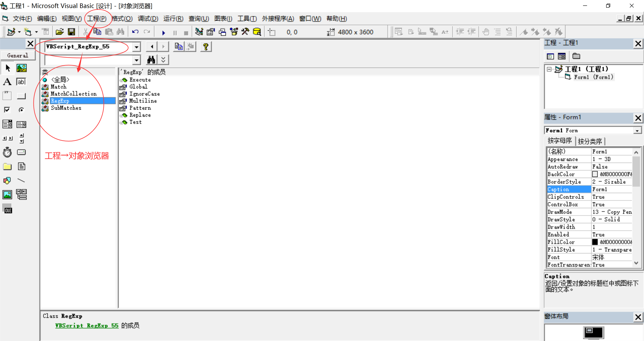Click Add Standard EXE Project icon

pyautogui.click(x=11, y=32)
